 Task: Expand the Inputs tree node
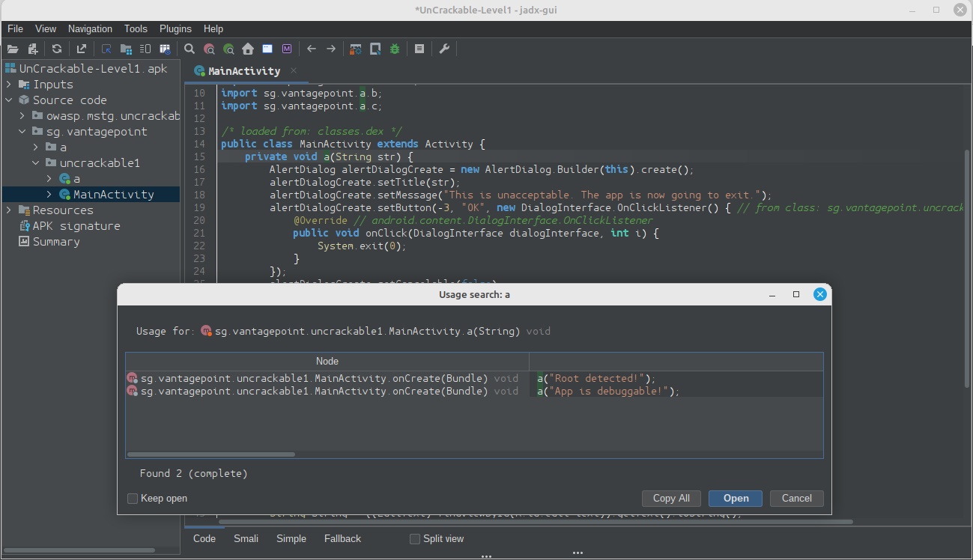tap(9, 85)
